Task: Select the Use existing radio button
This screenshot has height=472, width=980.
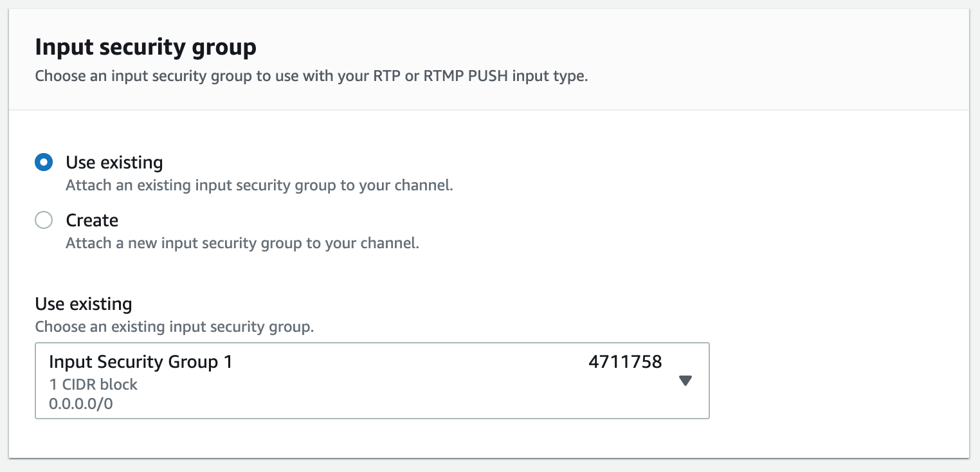Action: 43,162
